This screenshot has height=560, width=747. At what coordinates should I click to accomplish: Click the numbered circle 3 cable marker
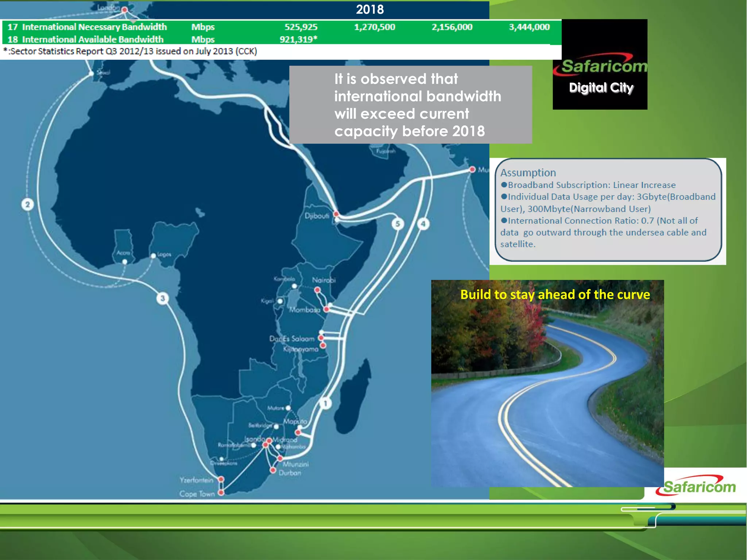pos(163,299)
